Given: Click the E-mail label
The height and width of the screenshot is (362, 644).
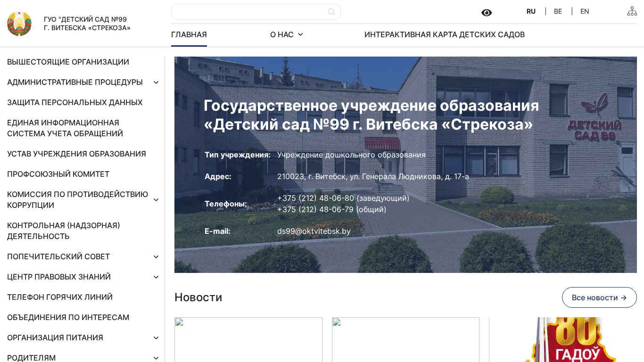Looking at the screenshot, I should tap(217, 231).
